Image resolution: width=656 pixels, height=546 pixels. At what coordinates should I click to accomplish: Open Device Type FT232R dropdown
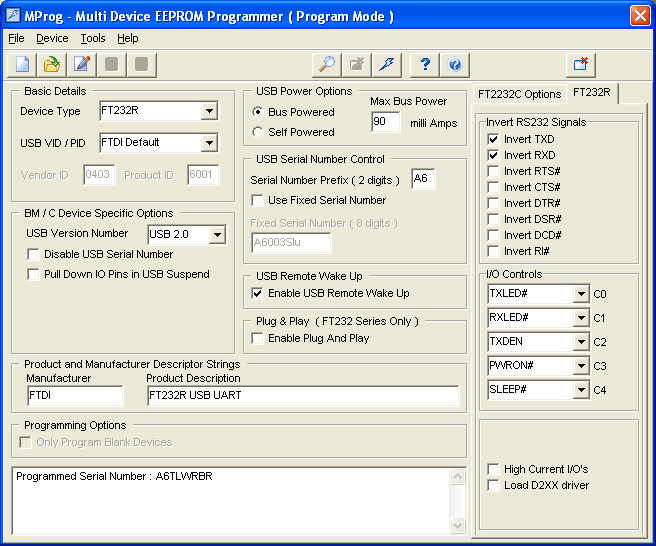209,111
